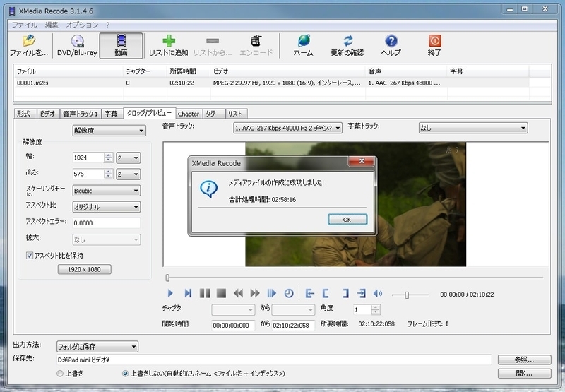Open the 出力方法 フォルダに保存 dropdown
The image size is (565, 392).
click(x=97, y=347)
